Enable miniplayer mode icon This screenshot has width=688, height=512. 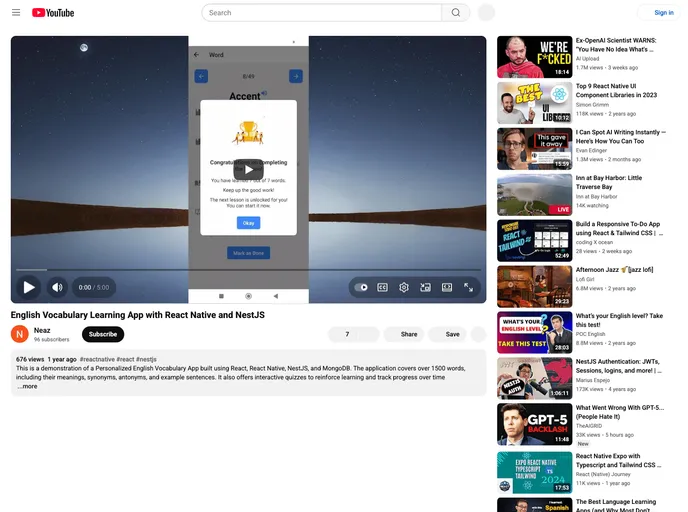425,287
